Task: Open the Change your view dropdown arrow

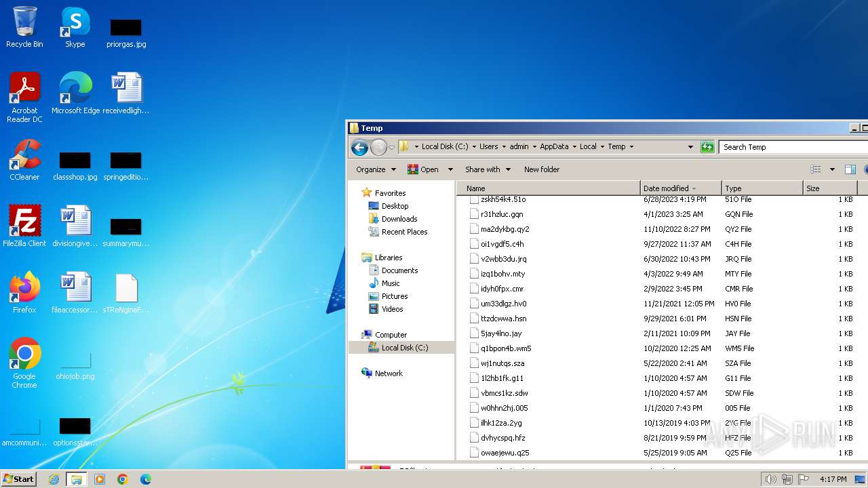Action: point(832,169)
